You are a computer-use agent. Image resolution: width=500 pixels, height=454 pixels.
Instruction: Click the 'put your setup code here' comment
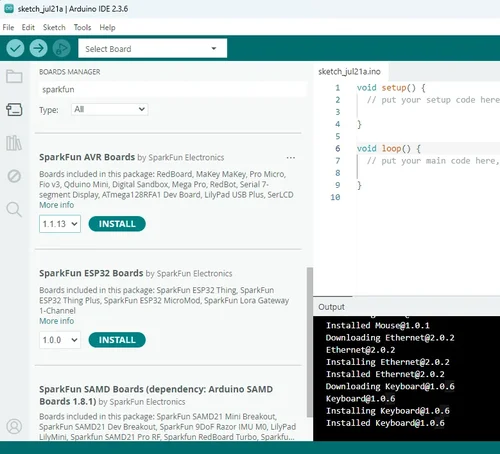pyautogui.click(x=433, y=100)
